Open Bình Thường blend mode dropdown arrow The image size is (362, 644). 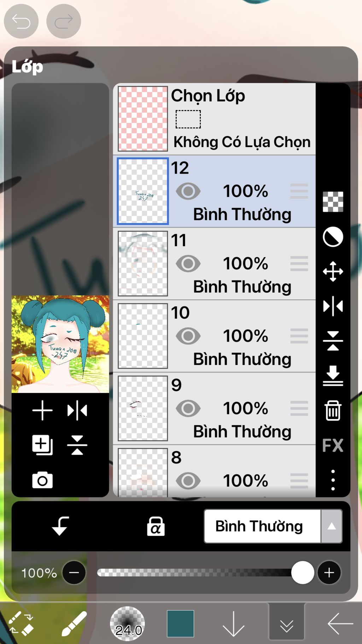pyautogui.click(x=332, y=526)
